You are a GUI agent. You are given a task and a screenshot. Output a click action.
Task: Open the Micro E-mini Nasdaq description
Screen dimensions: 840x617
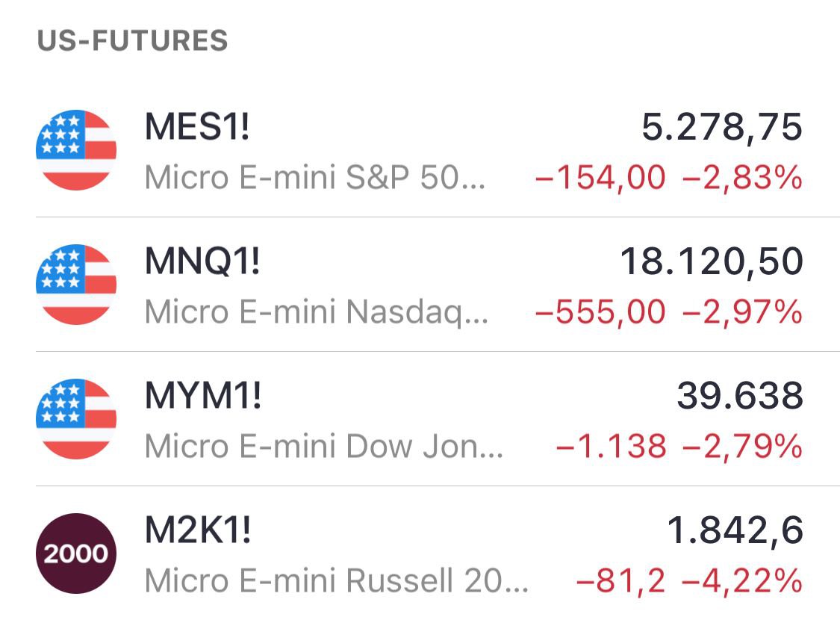(317, 312)
